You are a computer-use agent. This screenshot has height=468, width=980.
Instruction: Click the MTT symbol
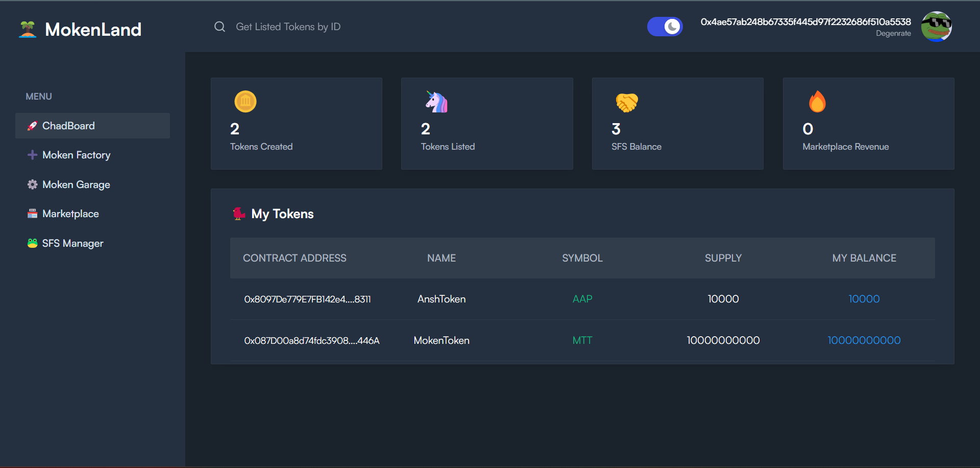[x=582, y=340]
